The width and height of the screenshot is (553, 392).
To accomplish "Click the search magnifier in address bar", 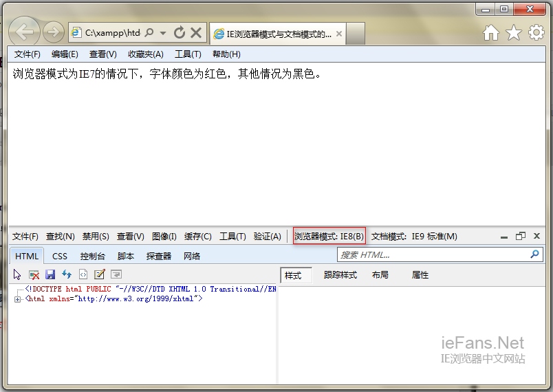I will tap(149, 33).
